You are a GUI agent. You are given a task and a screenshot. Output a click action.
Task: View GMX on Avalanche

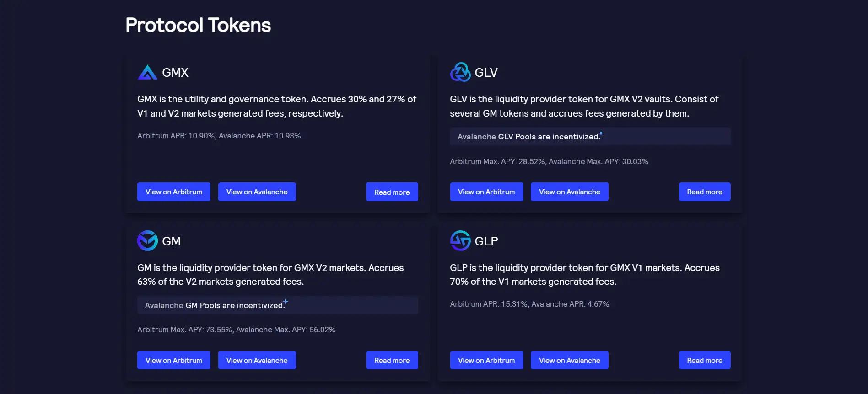[257, 192]
